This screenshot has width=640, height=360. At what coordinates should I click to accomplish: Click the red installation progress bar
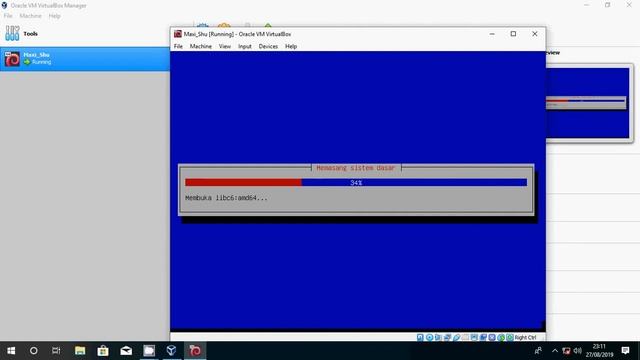pyautogui.click(x=243, y=182)
